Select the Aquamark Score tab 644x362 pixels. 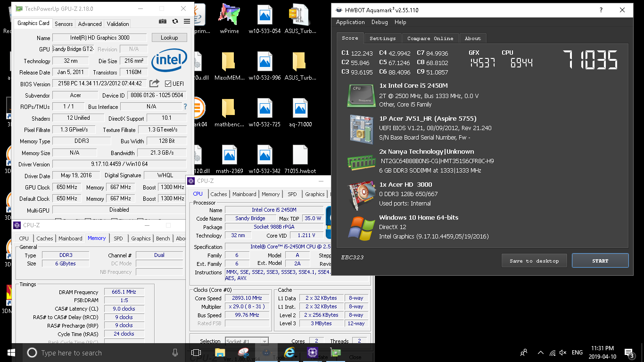(350, 38)
